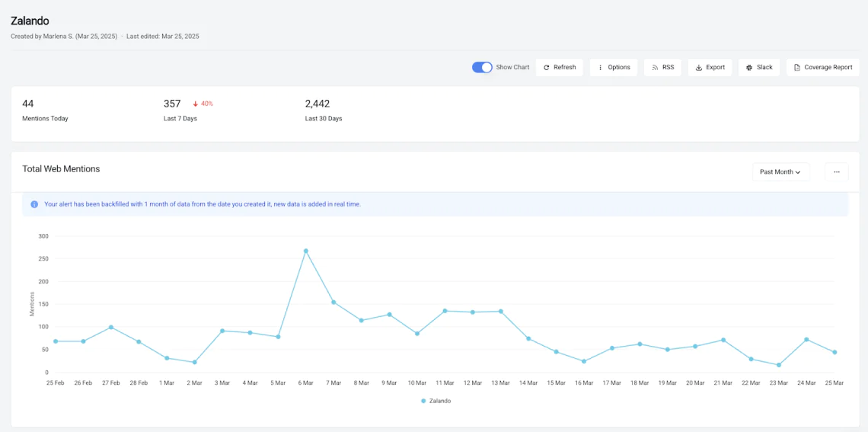Click the Mentions y-axis title

point(31,305)
